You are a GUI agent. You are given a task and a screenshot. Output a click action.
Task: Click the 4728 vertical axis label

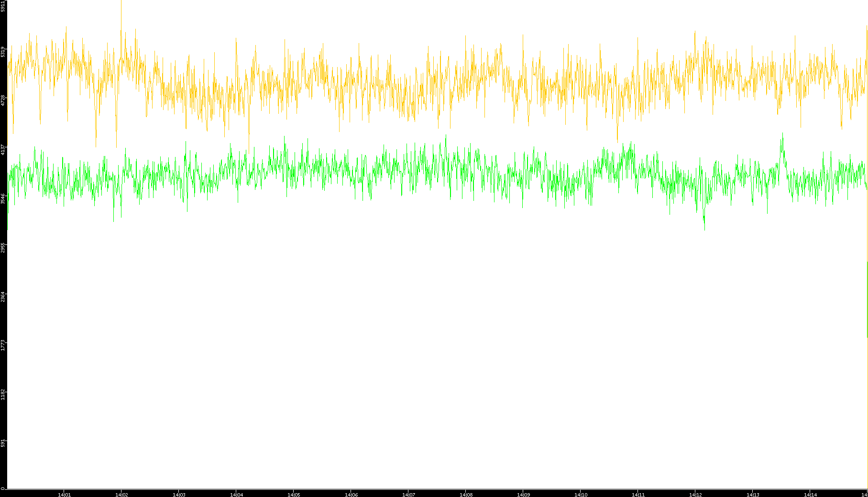point(3,100)
